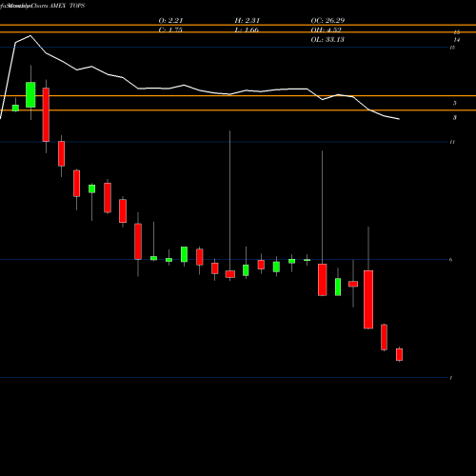Click the L: 1.66 low value

pos(247,30)
